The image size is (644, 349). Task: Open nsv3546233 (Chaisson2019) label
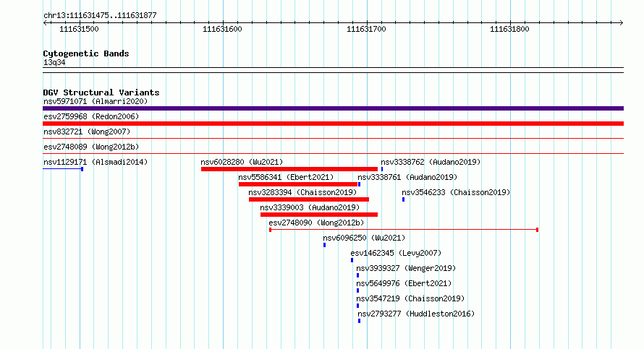pos(456,192)
